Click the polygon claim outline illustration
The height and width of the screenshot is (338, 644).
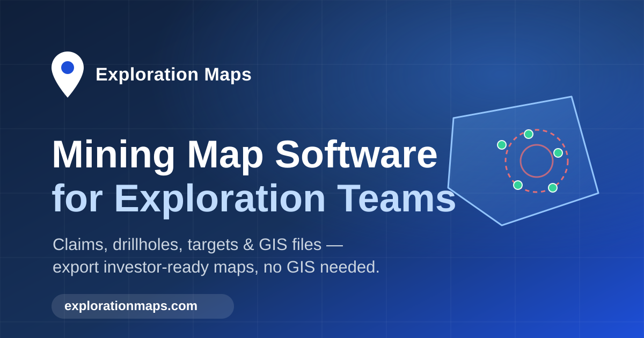point(523,161)
